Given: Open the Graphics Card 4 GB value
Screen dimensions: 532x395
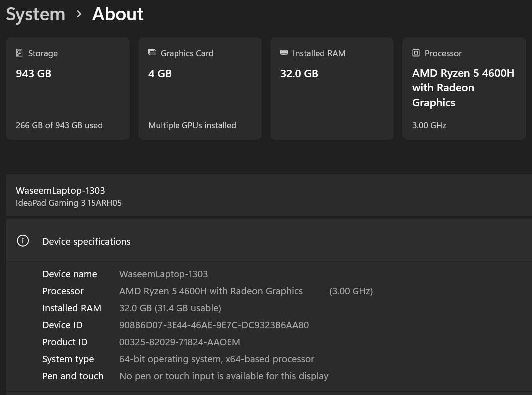Looking at the screenshot, I should (160, 74).
